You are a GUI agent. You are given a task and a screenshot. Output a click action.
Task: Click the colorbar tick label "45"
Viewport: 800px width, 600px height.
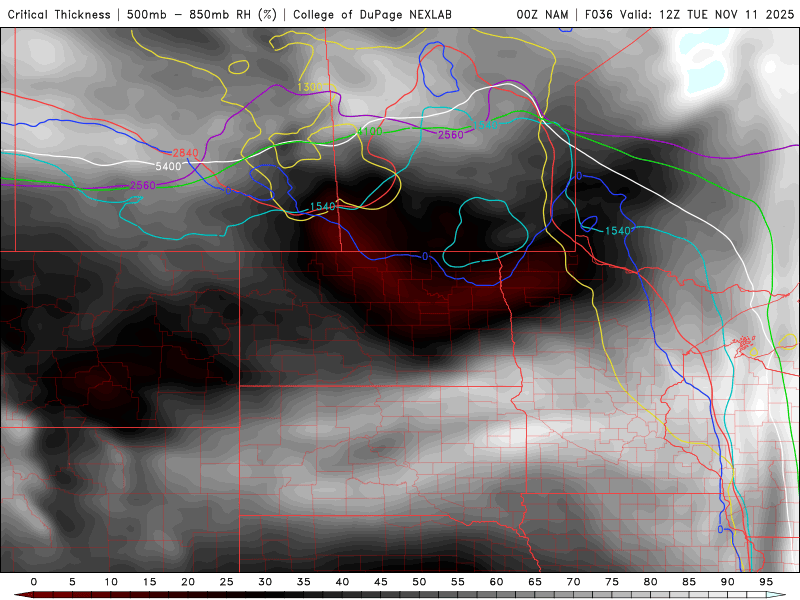tap(381, 582)
